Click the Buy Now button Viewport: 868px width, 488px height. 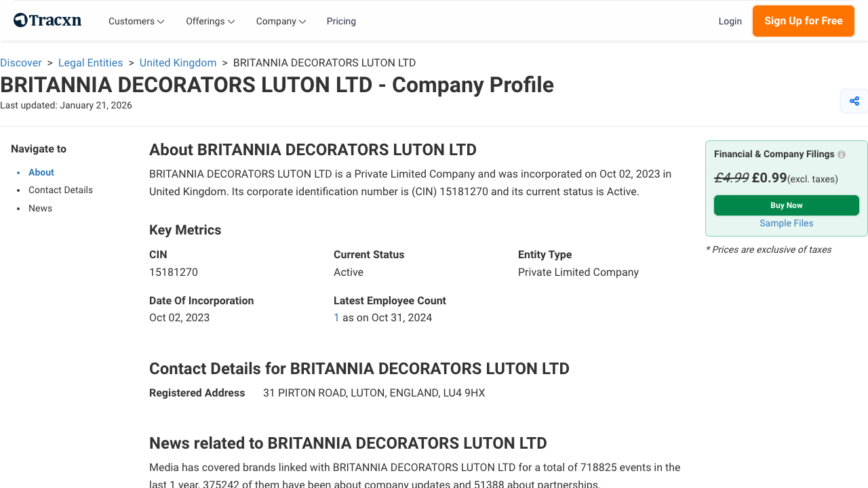point(786,205)
